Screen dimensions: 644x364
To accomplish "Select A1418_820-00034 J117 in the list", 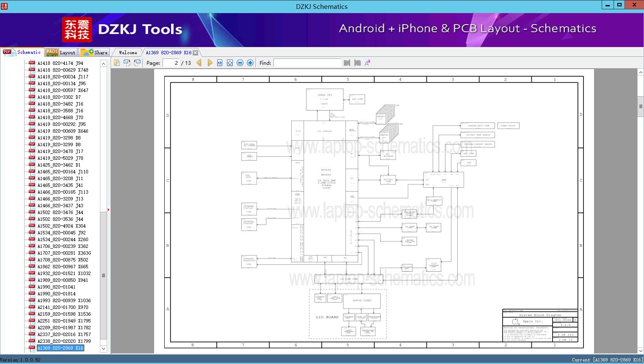I will click(x=63, y=77).
